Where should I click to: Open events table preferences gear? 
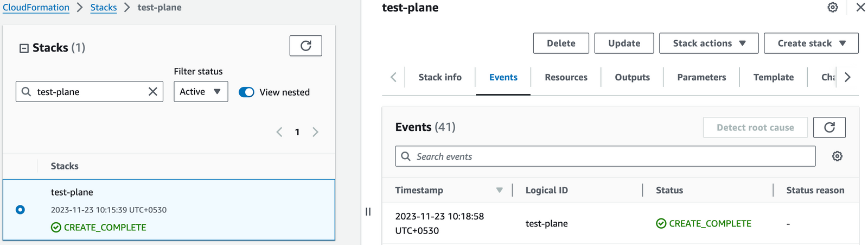[x=837, y=156]
